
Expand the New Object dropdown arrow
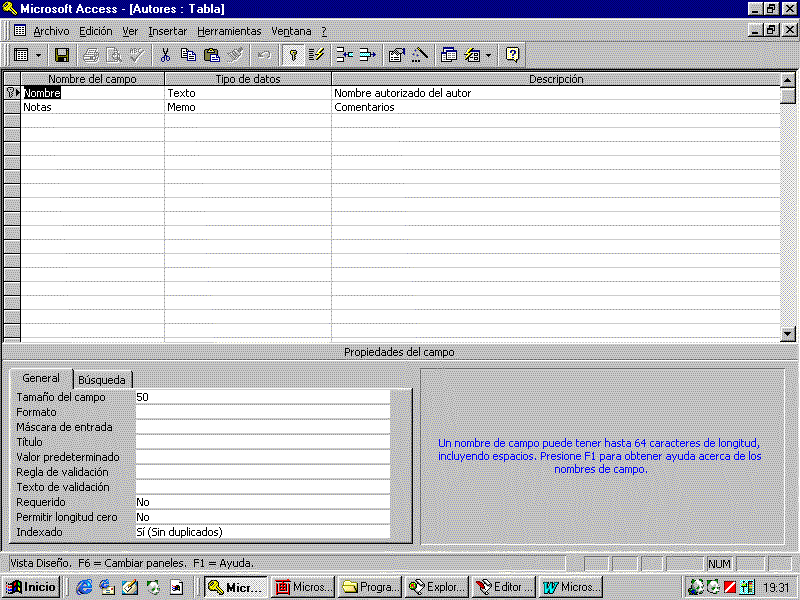[488, 55]
